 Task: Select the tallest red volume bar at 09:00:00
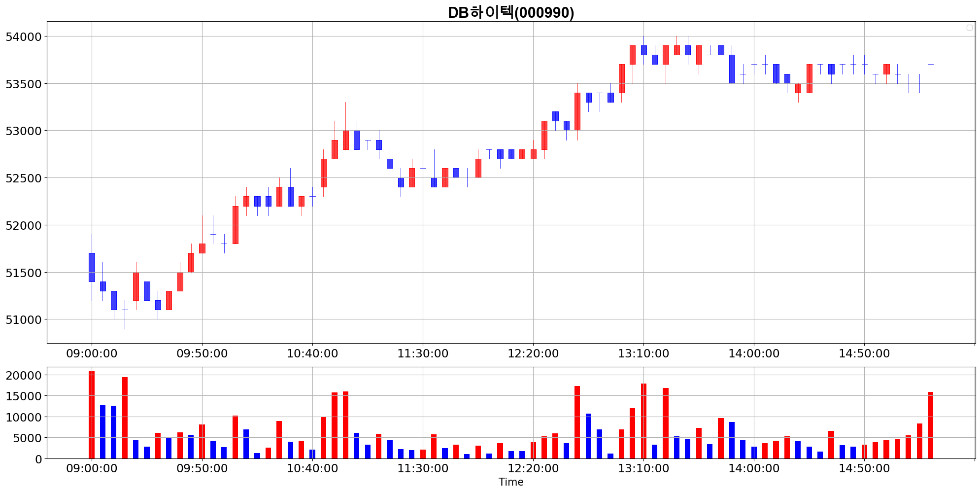point(92,415)
